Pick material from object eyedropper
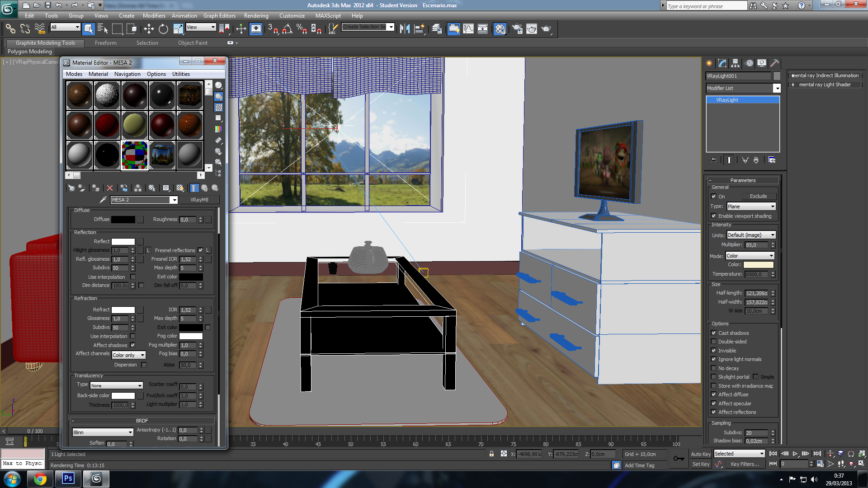 (103, 200)
